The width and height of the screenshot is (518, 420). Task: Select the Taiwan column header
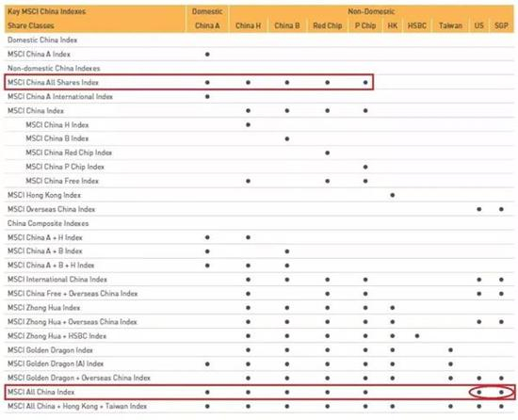450,25
